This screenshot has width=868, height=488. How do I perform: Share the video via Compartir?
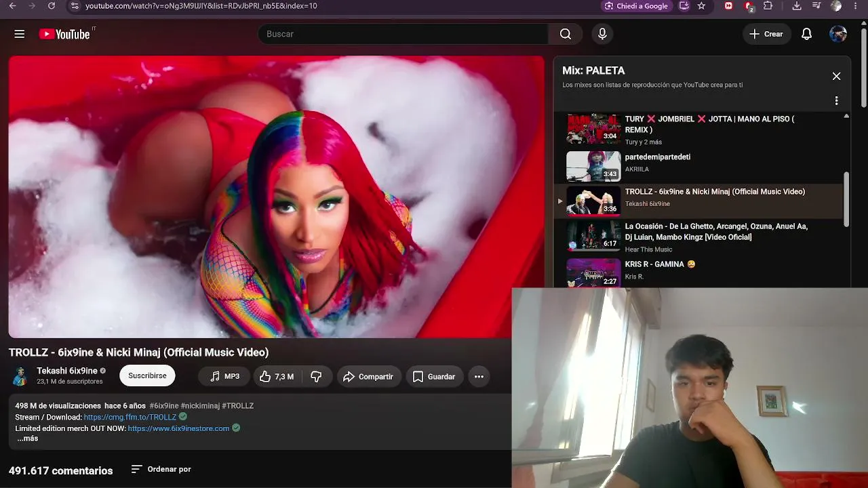[368, 376]
